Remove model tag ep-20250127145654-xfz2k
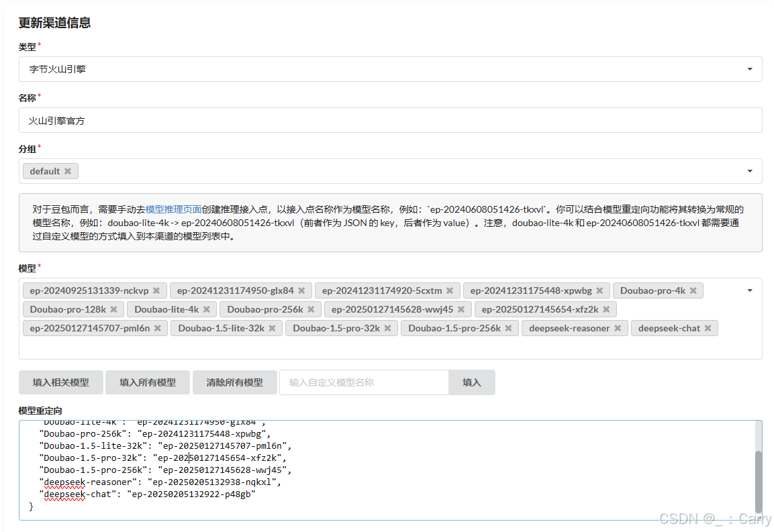 point(606,309)
